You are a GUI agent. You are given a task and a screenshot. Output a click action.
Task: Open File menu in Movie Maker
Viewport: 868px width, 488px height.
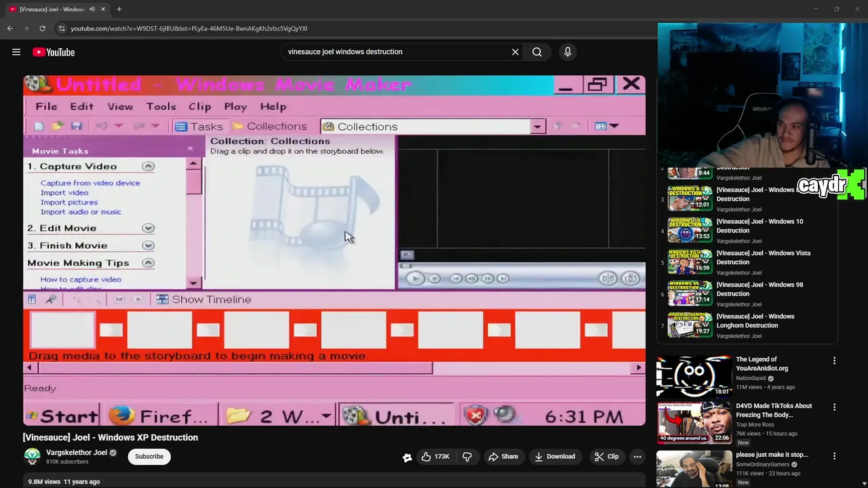[46, 106]
